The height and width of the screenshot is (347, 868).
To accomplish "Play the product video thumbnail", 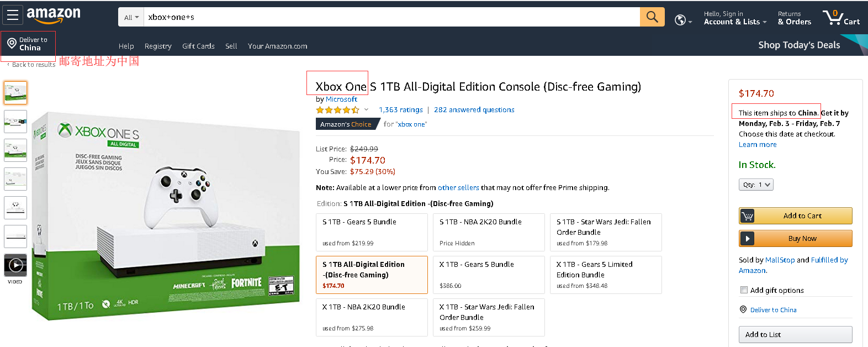I will pos(15,265).
